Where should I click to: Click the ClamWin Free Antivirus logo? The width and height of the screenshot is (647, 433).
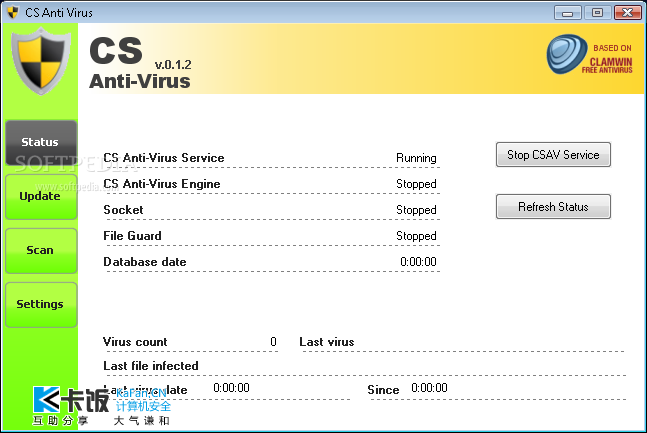(x=589, y=55)
